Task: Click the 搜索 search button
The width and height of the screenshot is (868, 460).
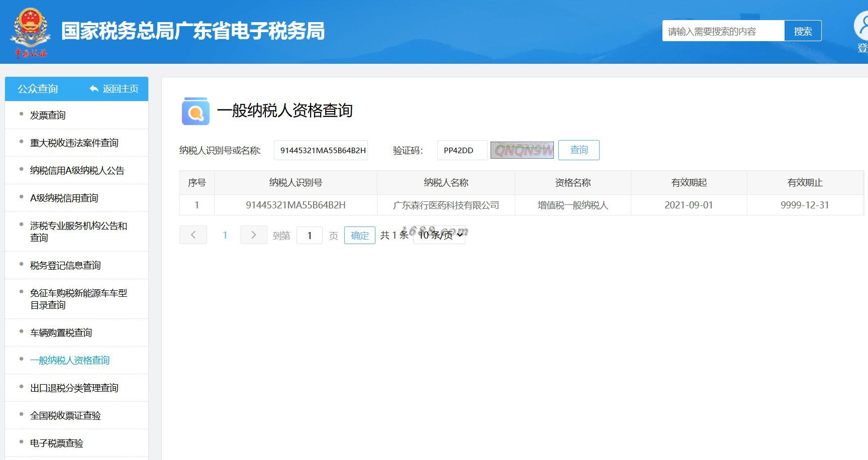Action: click(x=803, y=31)
